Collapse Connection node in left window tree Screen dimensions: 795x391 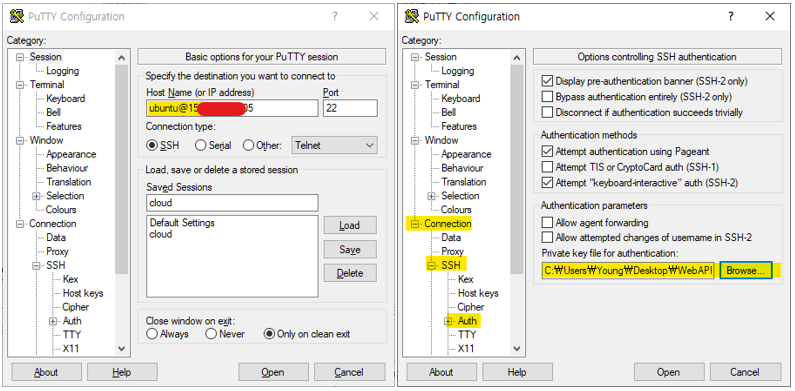click(x=20, y=224)
